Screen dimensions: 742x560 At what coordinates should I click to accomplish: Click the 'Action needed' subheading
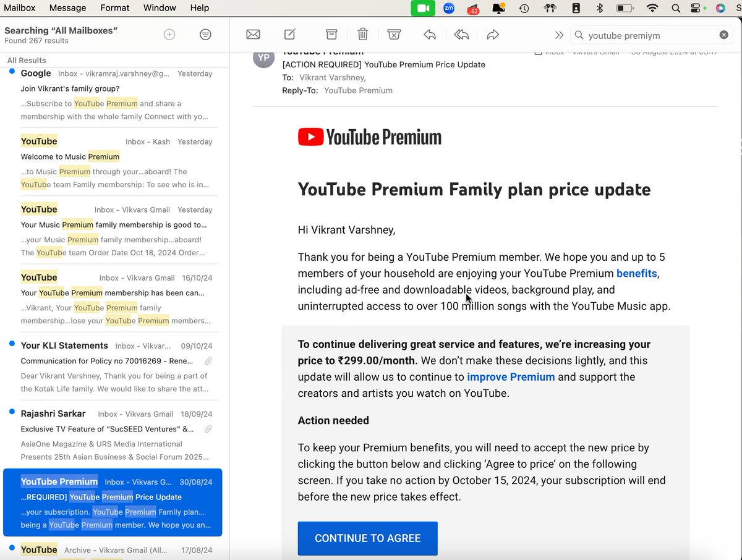tap(333, 420)
